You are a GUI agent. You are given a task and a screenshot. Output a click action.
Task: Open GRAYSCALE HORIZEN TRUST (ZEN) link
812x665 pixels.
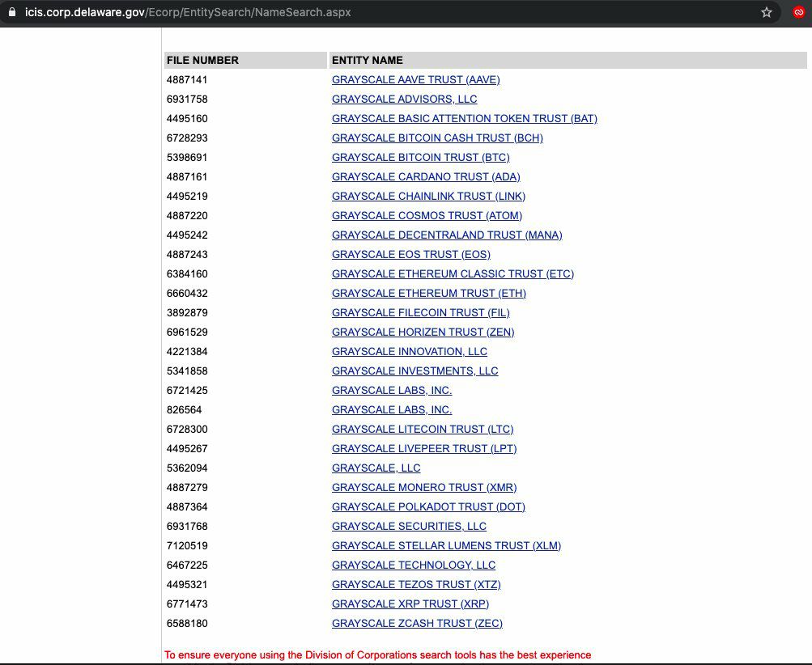[x=423, y=332]
